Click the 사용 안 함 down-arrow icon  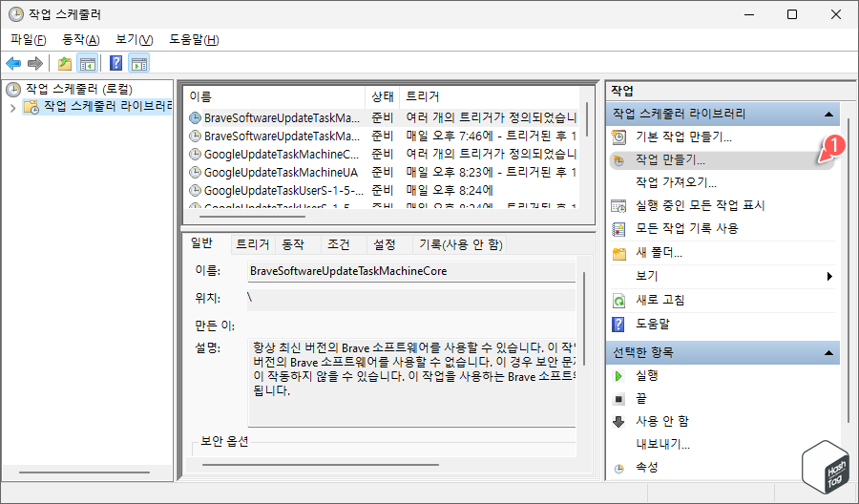pyautogui.click(x=618, y=422)
